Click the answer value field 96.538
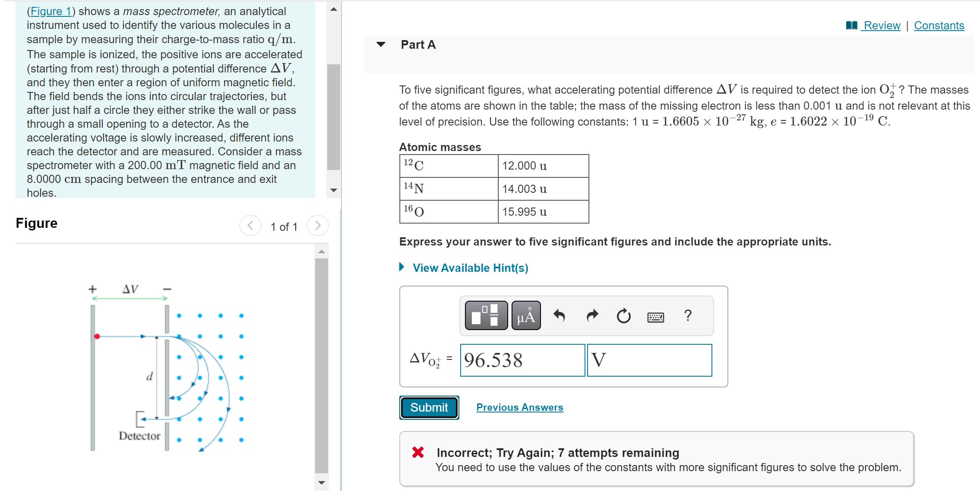The width and height of the screenshot is (980, 491). (x=522, y=360)
